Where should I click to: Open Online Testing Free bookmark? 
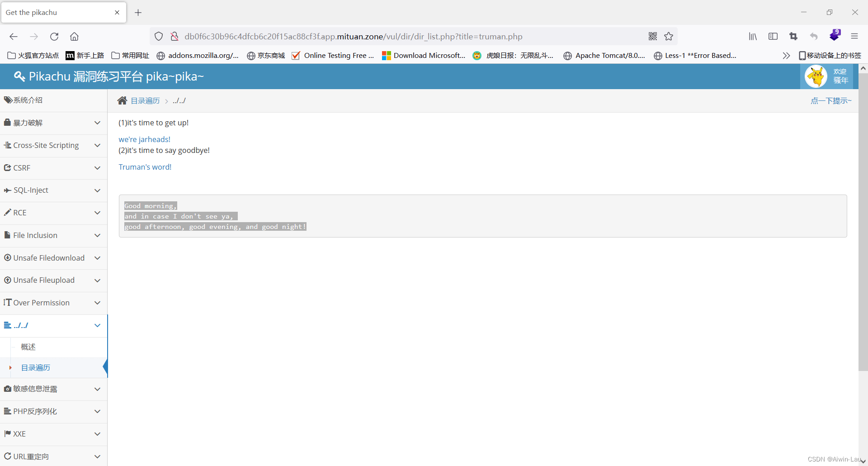(x=333, y=56)
